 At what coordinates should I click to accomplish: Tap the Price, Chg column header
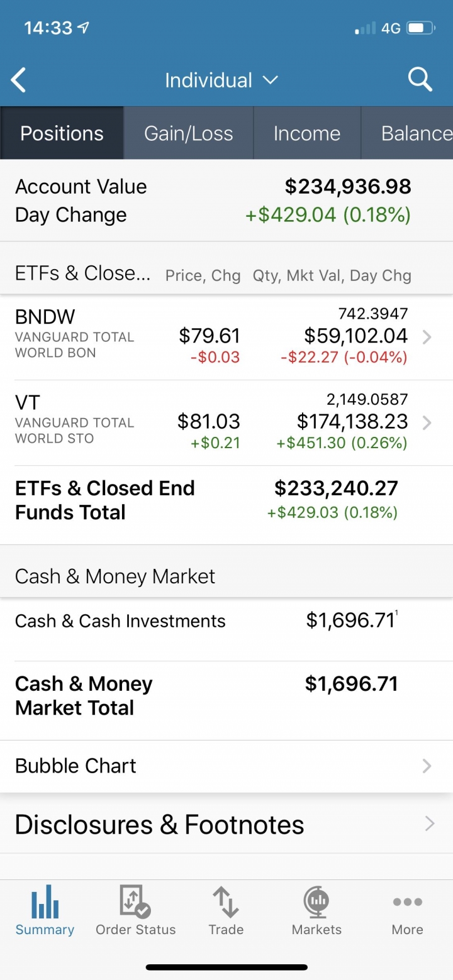[203, 275]
